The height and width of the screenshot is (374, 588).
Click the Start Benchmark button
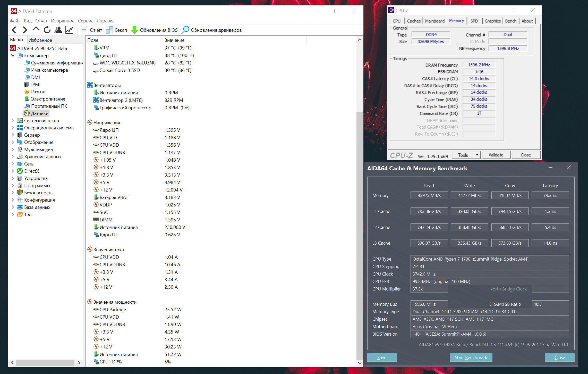(x=471, y=358)
